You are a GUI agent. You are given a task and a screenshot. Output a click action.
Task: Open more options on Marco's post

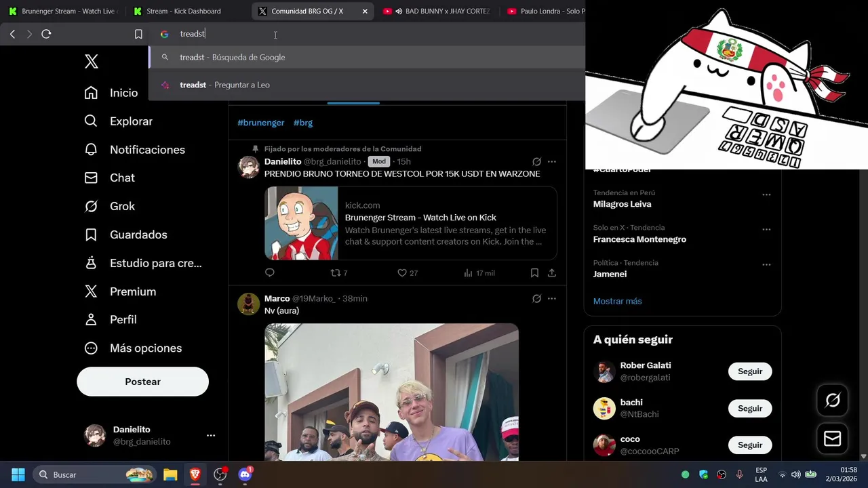click(x=552, y=298)
